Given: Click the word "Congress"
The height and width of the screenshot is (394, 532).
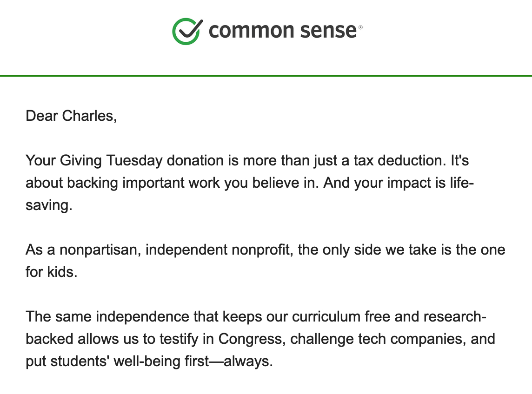Looking at the screenshot, I should point(250,339).
